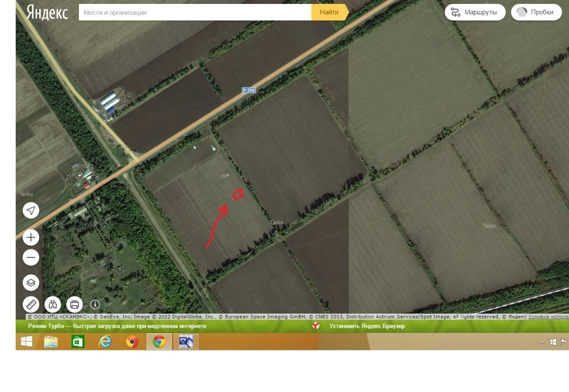Expand the hidden system tray icons

tap(543, 342)
